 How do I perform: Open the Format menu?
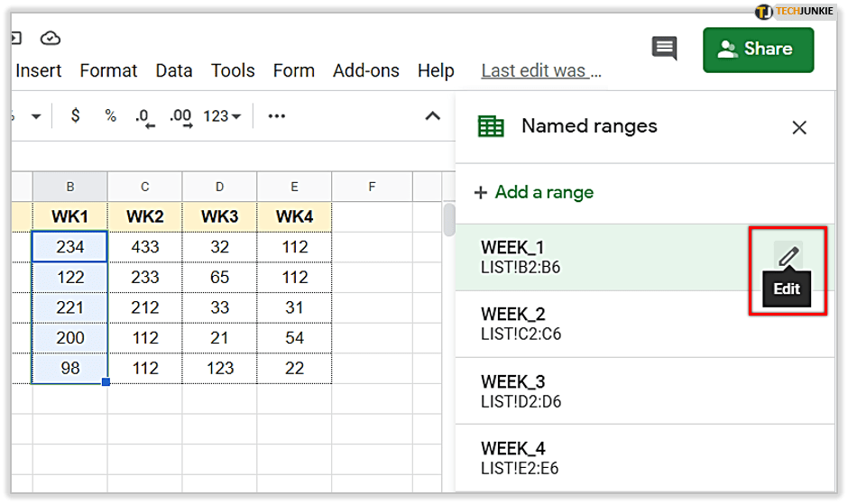click(x=108, y=70)
